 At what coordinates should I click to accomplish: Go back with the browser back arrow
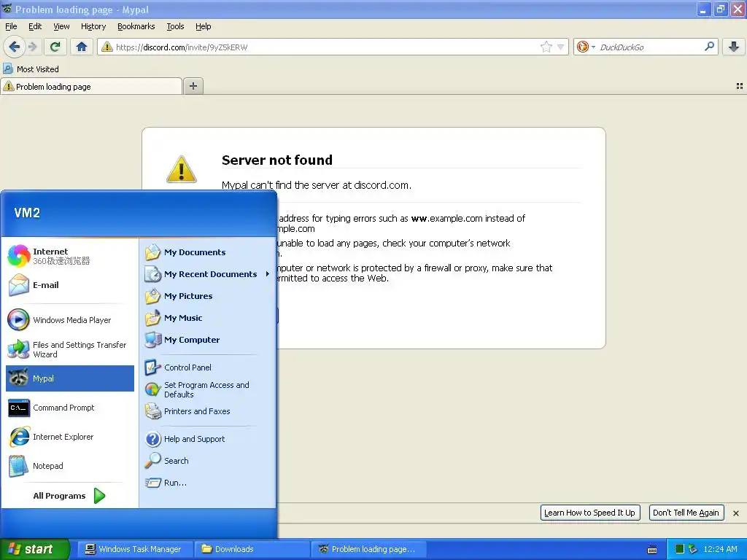pyautogui.click(x=14, y=47)
